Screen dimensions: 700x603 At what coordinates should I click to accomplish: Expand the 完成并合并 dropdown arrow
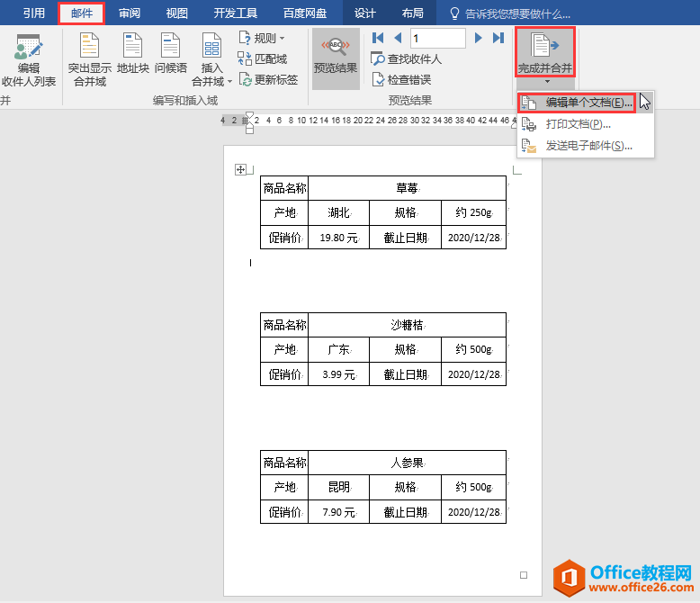pos(547,82)
